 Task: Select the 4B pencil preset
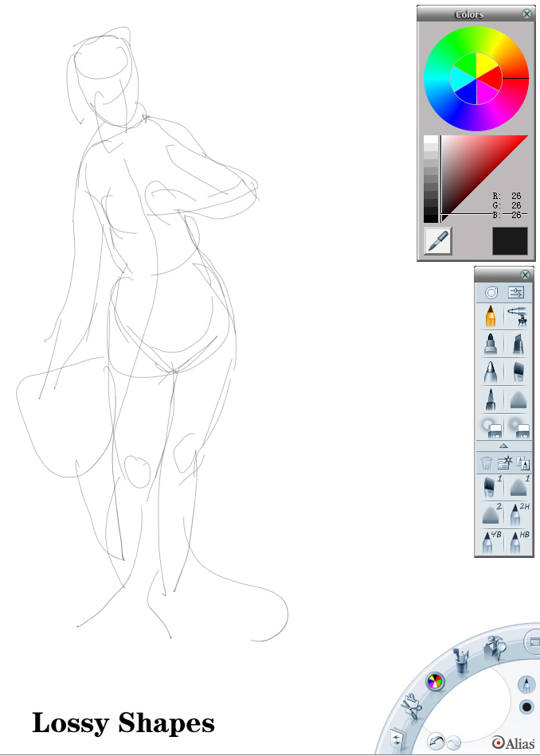point(491,541)
